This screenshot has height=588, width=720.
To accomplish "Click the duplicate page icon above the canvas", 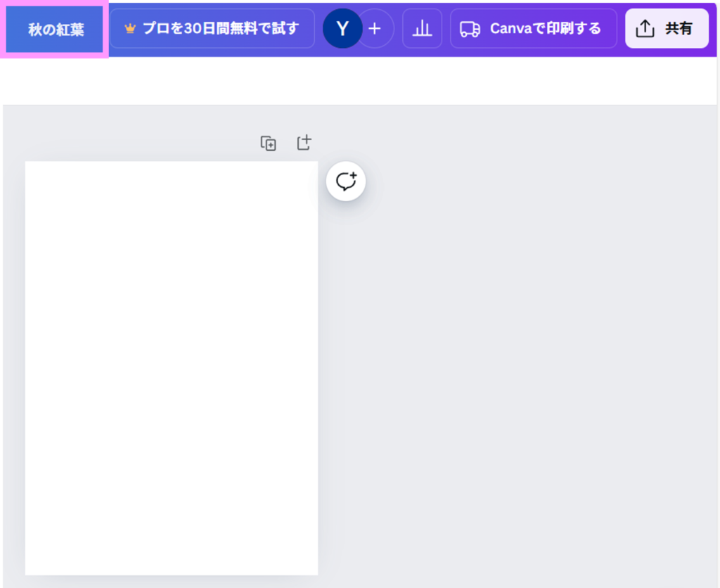I will (268, 143).
